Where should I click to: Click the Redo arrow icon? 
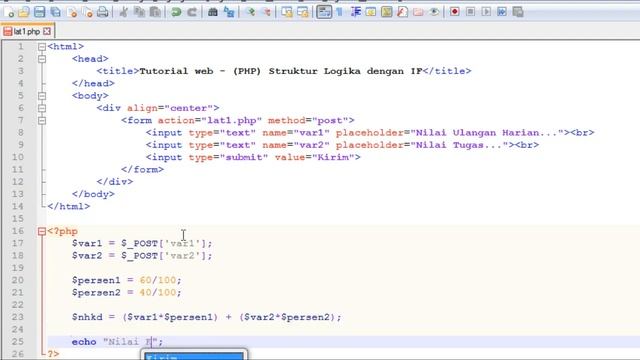click(192, 12)
